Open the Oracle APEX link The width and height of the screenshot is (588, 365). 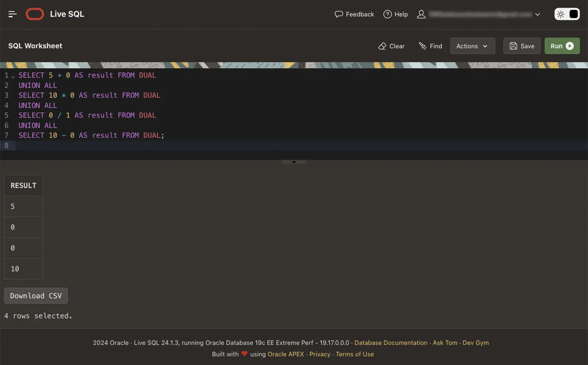286,354
